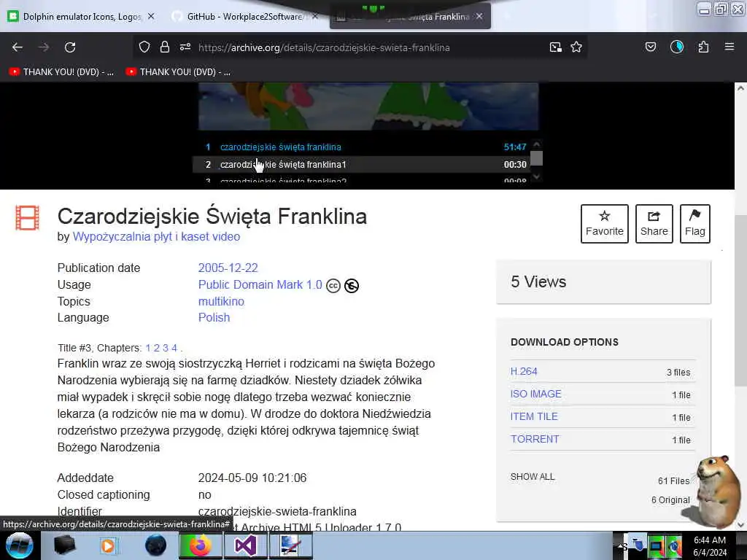This screenshot has height=560, width=747.
Task: Open uploader Wypożyczalnia płyt i kaset video
Action: (x=156, y=236)
